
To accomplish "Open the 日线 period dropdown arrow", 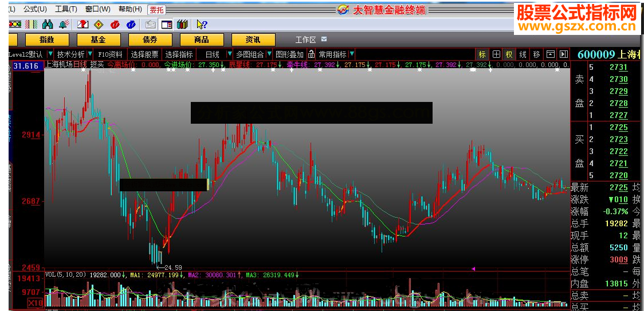I will pyautogui.click(x=229, y=54).
